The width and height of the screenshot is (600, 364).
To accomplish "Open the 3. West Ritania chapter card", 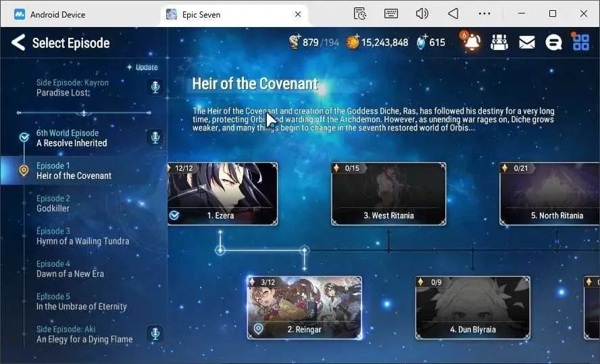I will 389,194.
